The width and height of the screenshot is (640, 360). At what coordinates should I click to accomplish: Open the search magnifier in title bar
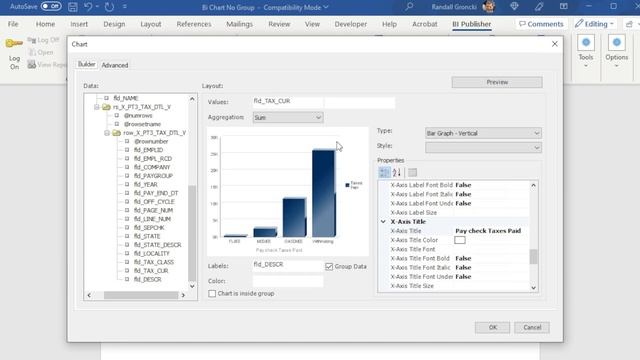click(x=409, y=7)
